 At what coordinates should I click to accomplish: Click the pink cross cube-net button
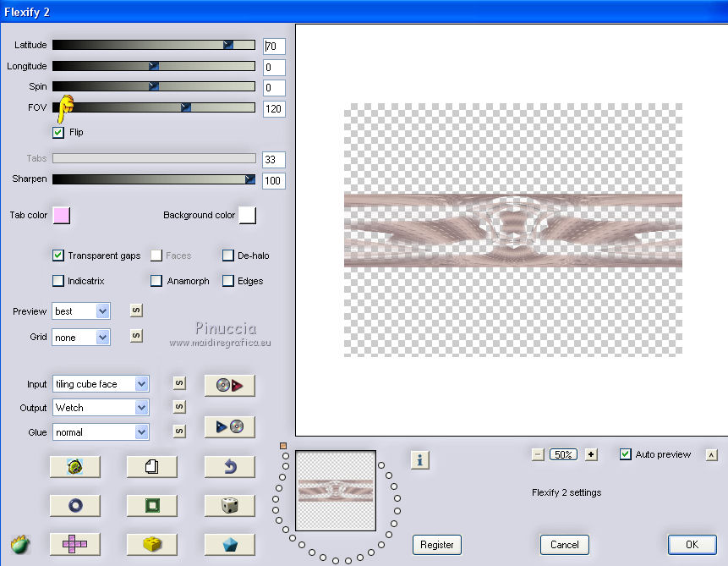click(74, 544)
